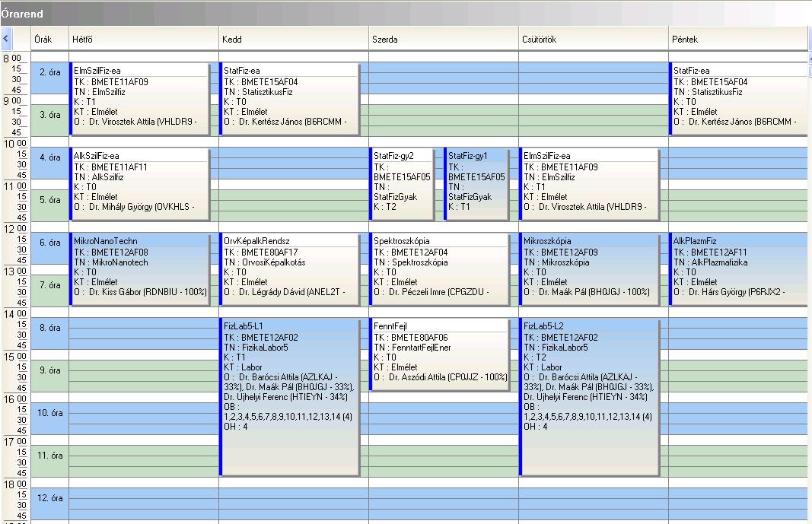Click the '4. óra' time slot label
The width and height of the screenshot is (812, 524).
coord(49,157)
